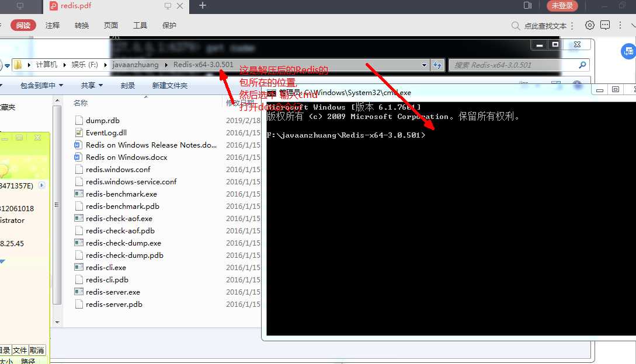Click the Explorer refresh button next to the address bar
This screenshot has width=636, height=364.
437,65
